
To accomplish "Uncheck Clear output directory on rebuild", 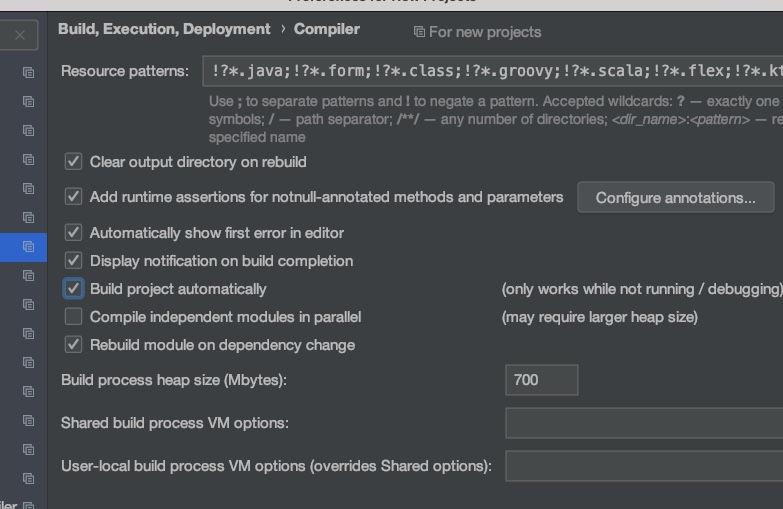I will (x=73, y=161).
